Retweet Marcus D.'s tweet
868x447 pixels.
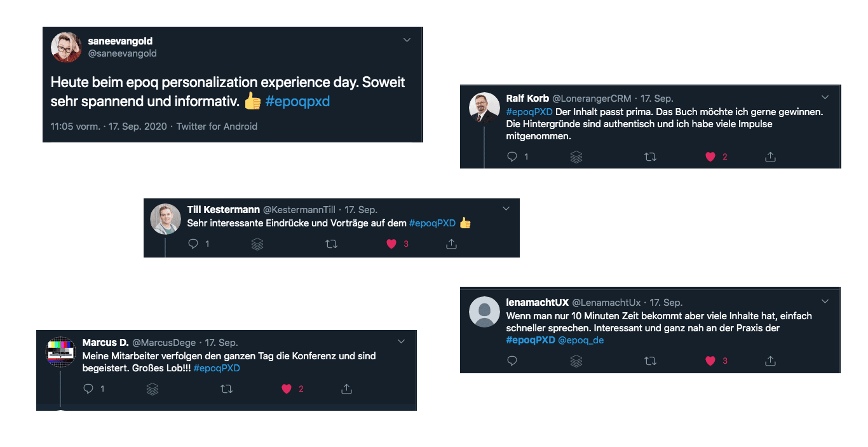[226, 389]
